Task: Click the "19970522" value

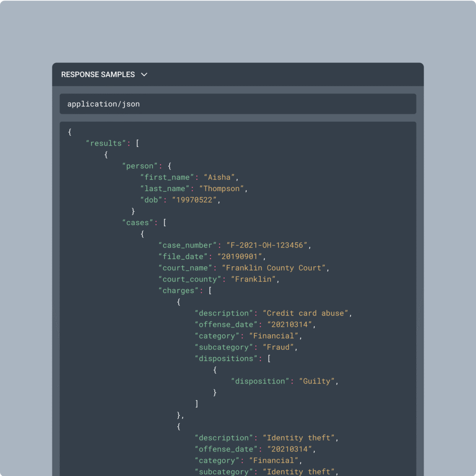Action: 194,200
